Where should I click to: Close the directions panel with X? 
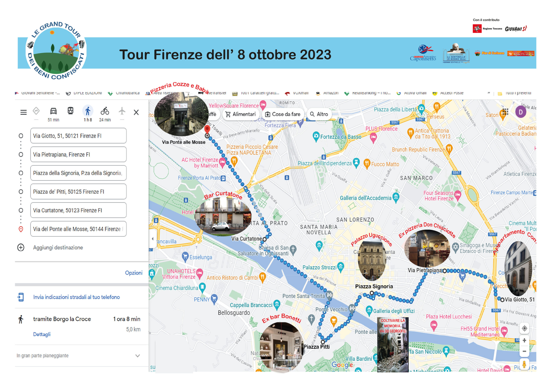[136, 112]
